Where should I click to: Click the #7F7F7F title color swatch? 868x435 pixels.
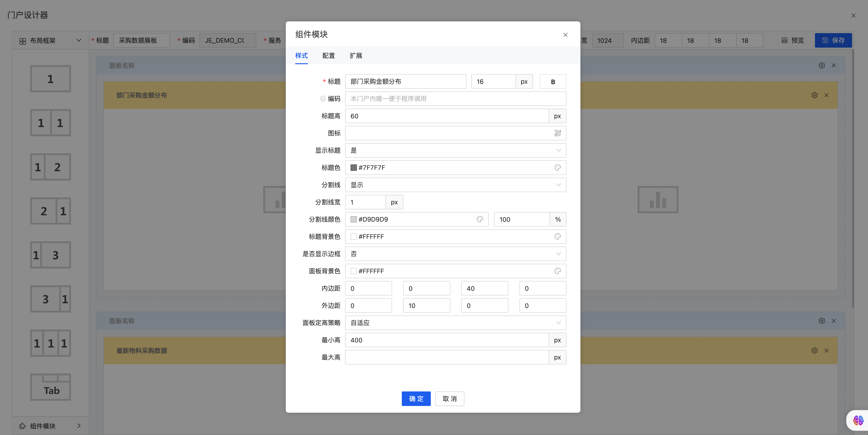tap(354, 167)
